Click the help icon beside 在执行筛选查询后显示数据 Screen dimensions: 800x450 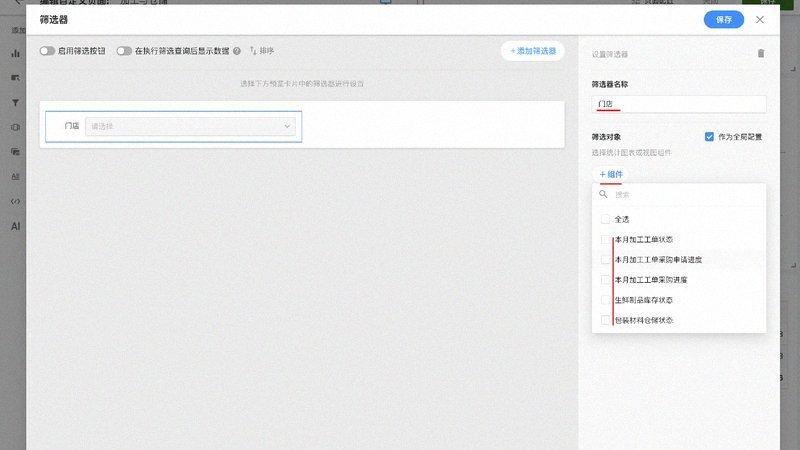click(237, 51)
